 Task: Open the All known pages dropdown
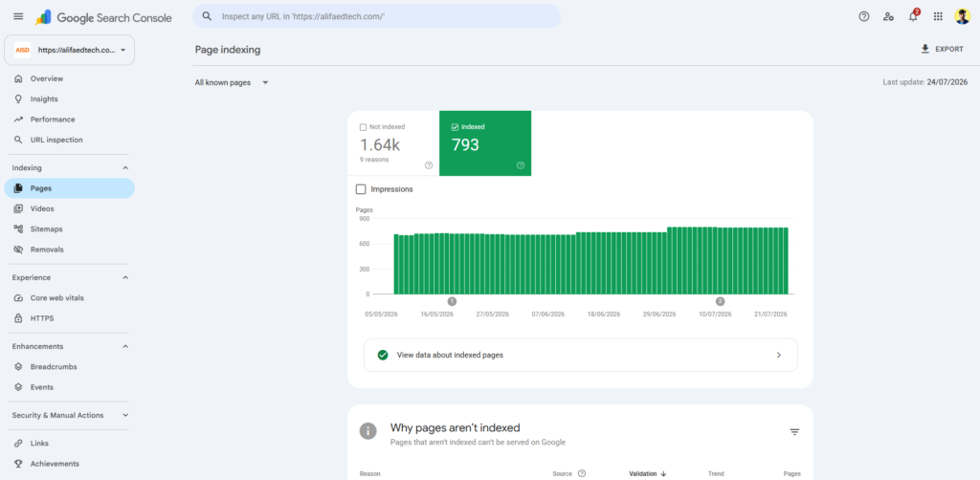tap(232, 82)
